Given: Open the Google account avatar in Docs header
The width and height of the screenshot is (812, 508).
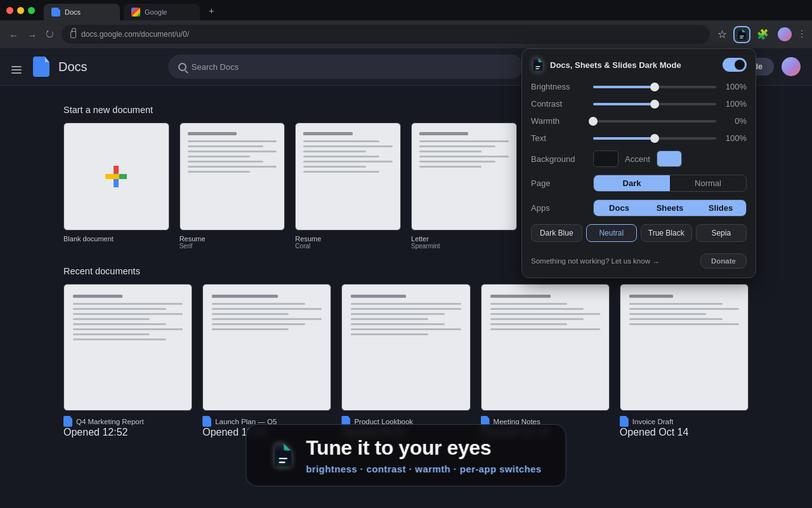Looking at the screenshot, I should tap(791, 67).
